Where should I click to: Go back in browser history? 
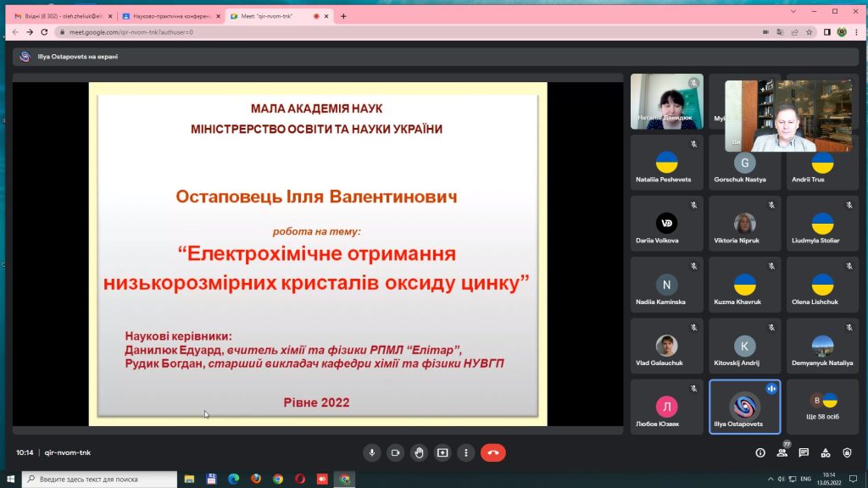tap(15, 32)
